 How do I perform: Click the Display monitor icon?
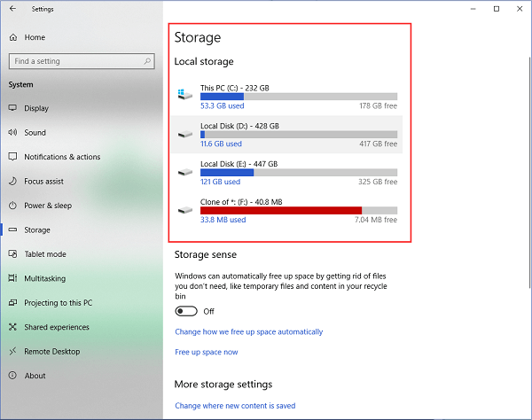click(13, 108)
